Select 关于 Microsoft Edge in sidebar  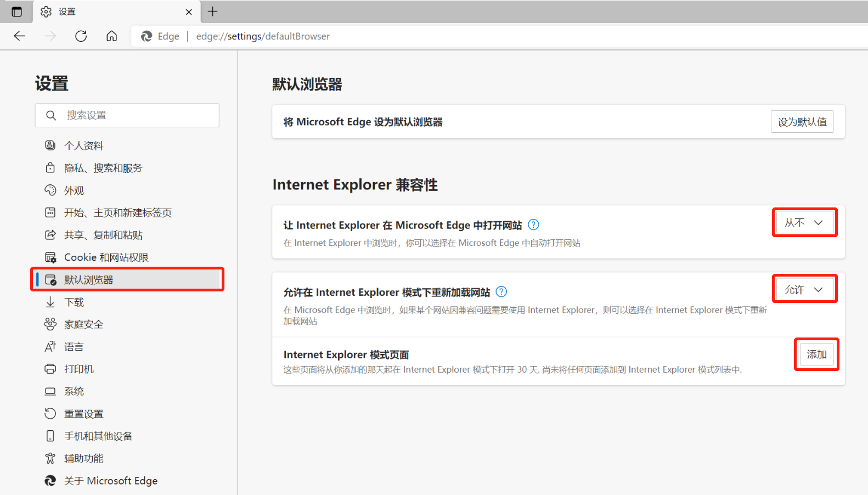click(110, 481)
